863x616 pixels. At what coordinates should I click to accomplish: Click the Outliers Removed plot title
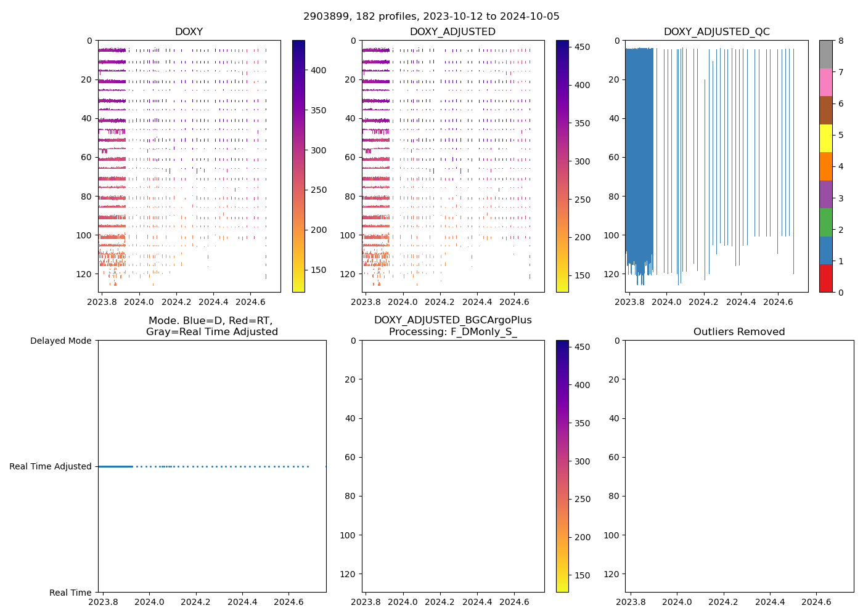tap(739, 332)
